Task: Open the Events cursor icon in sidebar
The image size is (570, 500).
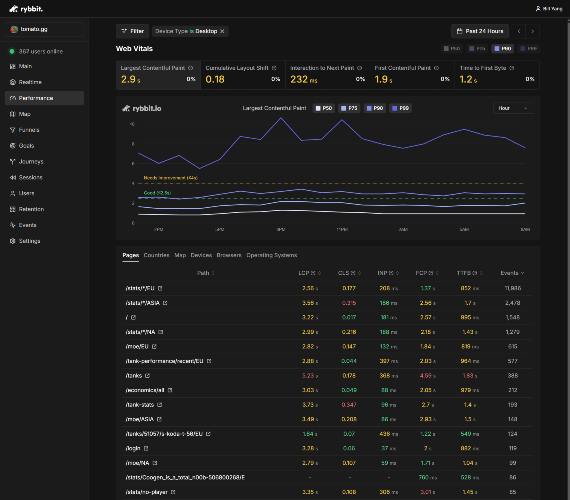Action: 12,225
